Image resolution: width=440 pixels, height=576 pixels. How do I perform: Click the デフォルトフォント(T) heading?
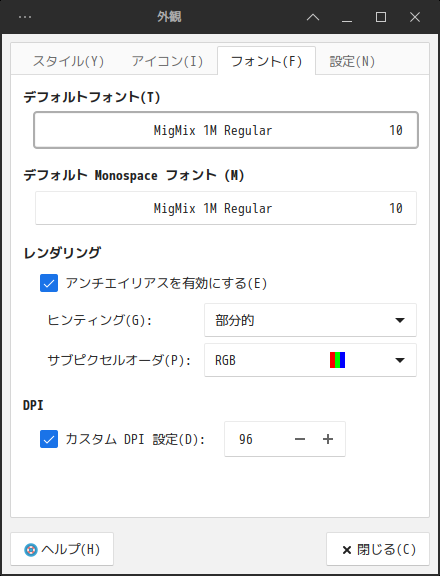[92, 97]
